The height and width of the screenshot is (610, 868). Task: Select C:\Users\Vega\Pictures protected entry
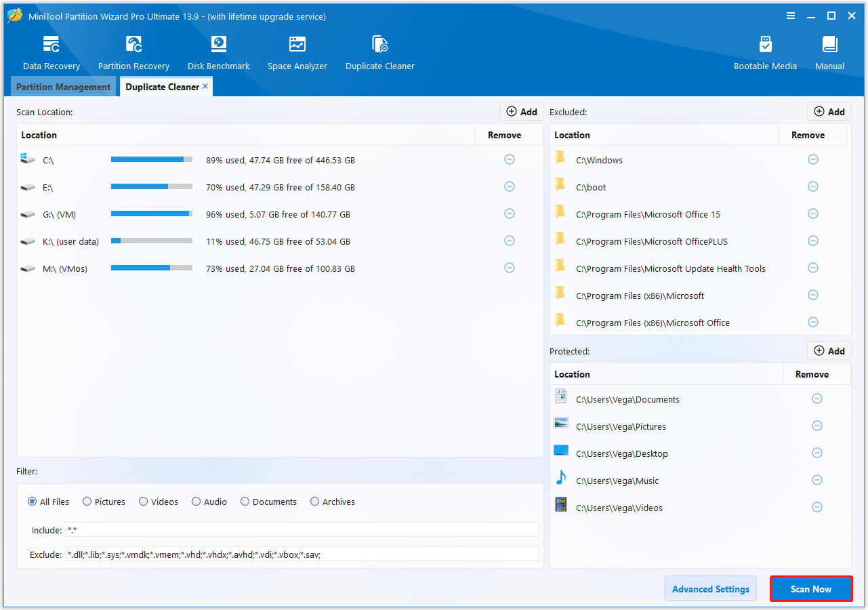(701, 426)
